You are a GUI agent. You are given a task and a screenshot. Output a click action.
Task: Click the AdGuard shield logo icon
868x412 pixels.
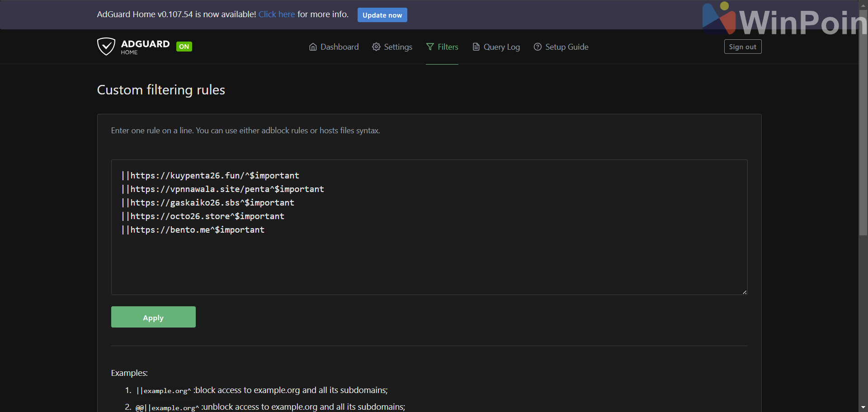click(106, 47)
